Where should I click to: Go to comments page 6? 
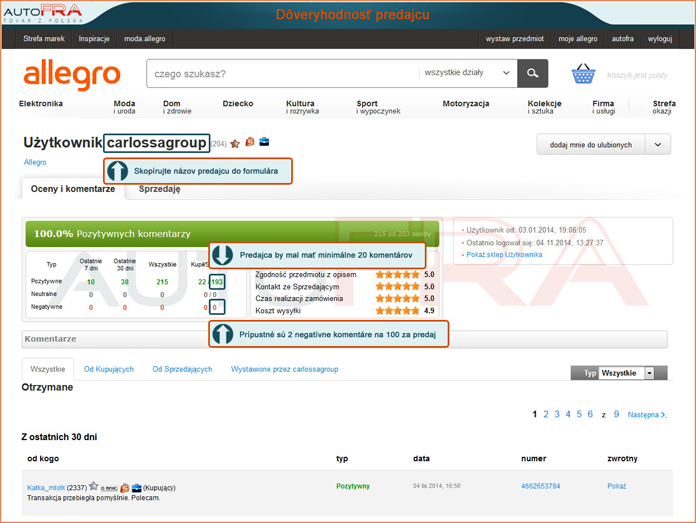(590, 414)
